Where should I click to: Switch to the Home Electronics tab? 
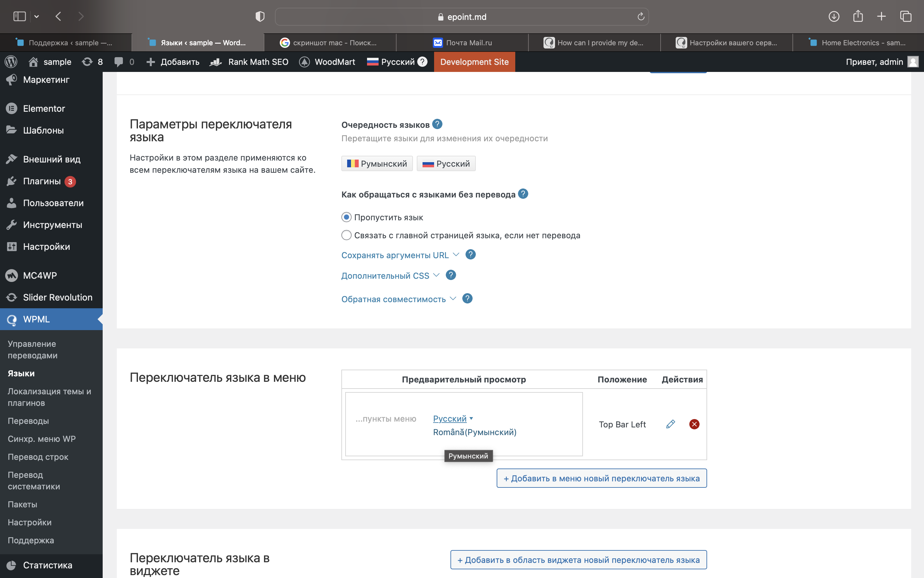[858, 43]
